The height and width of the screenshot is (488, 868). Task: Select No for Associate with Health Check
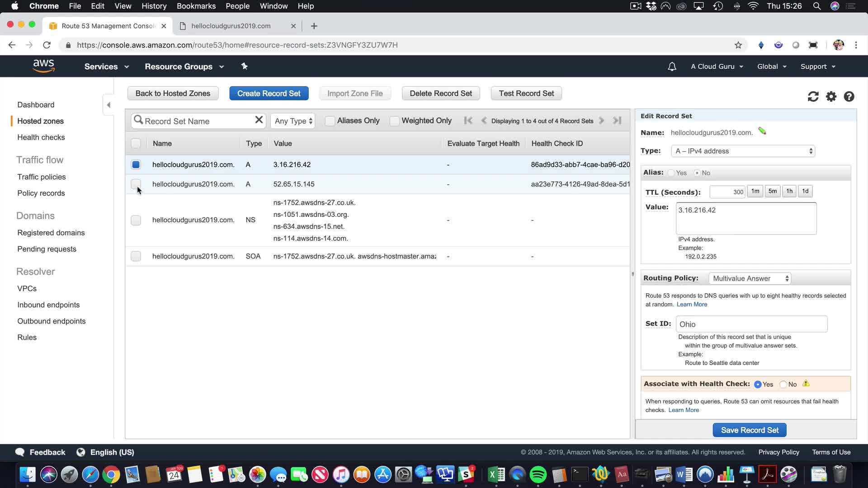pos(783,385)
